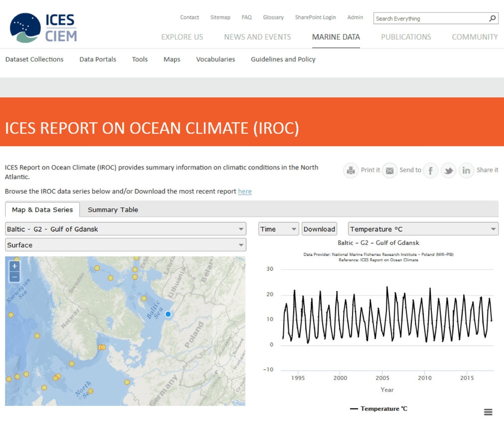
Task: Switch to the Summary Table tab
Action: click(x=113, y=210)
